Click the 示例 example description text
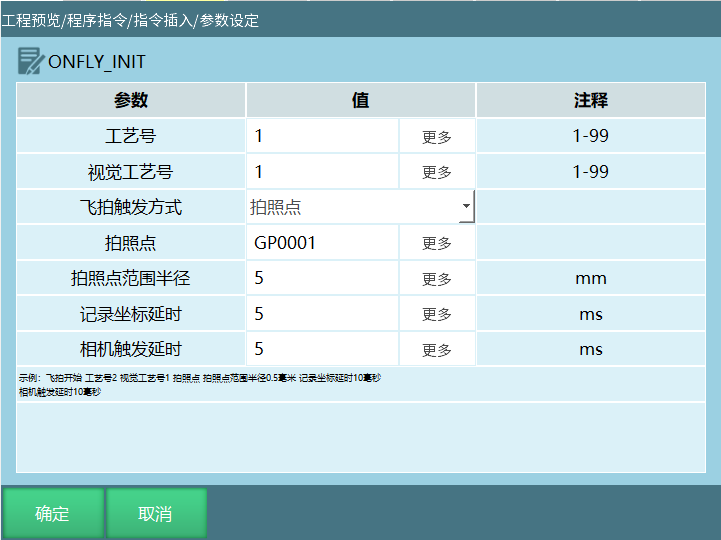The image size is (721, 540). click(200, 385)
